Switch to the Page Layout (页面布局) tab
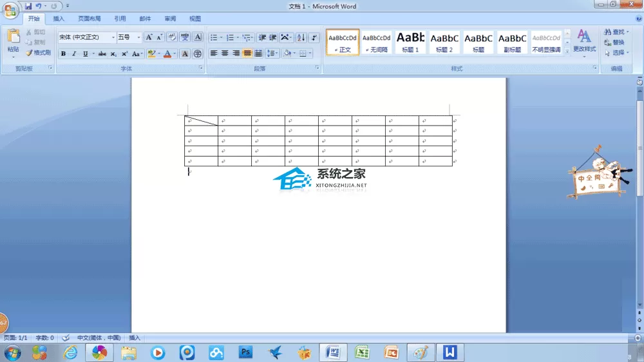The image size is (644, 362). click(x=89, y=19)
